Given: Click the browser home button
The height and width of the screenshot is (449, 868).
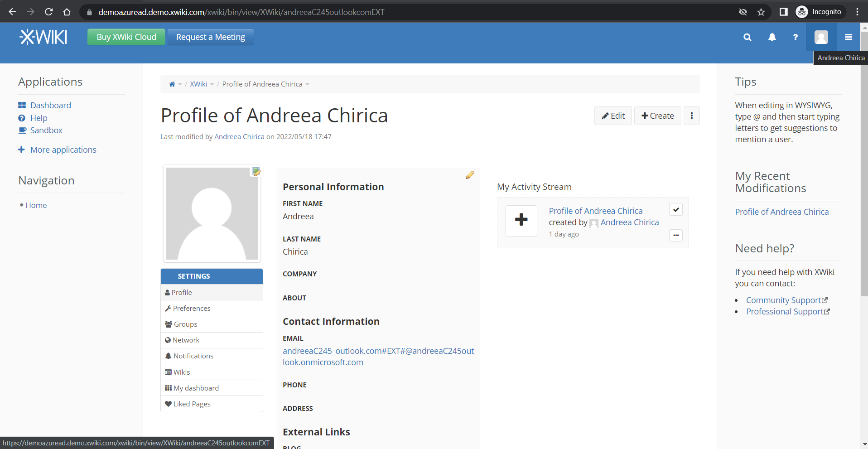Looking at the screenshot, I should coord(67,12).
